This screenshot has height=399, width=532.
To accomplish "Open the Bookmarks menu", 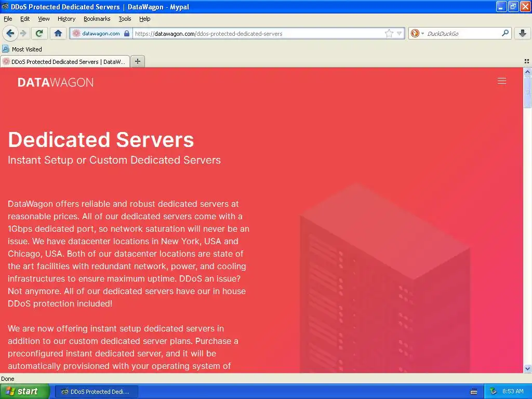I will [97, 19].
